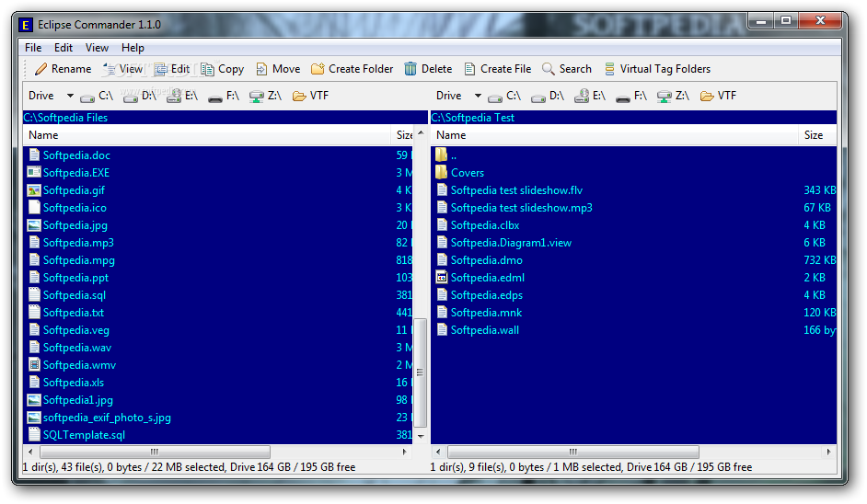
Task: Click the Softpedia.EXE file icon
Action: 34,172
